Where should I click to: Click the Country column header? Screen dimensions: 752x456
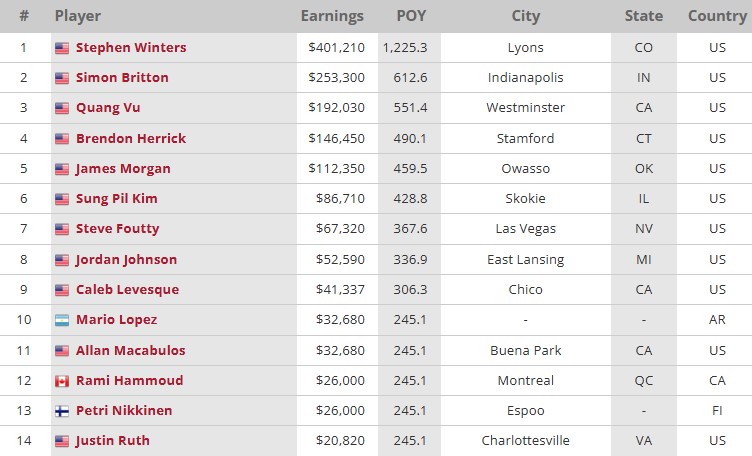click(x=717, y=16)
